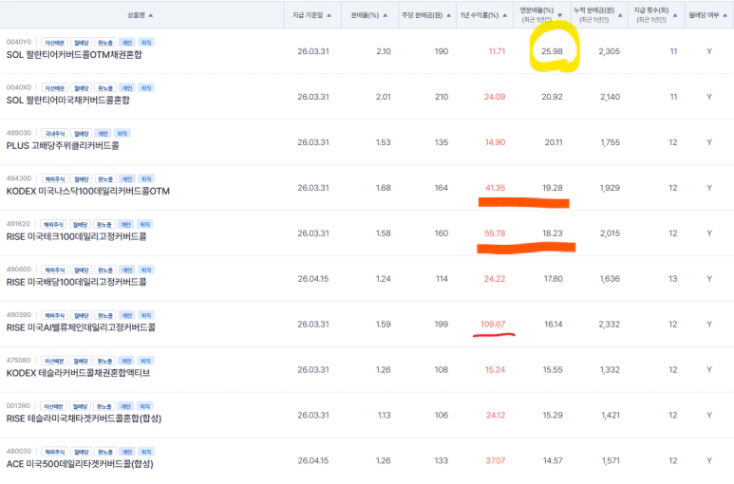Click 주당 분배금 value 199
Screen dimensions: 734x484
[441, 324]
